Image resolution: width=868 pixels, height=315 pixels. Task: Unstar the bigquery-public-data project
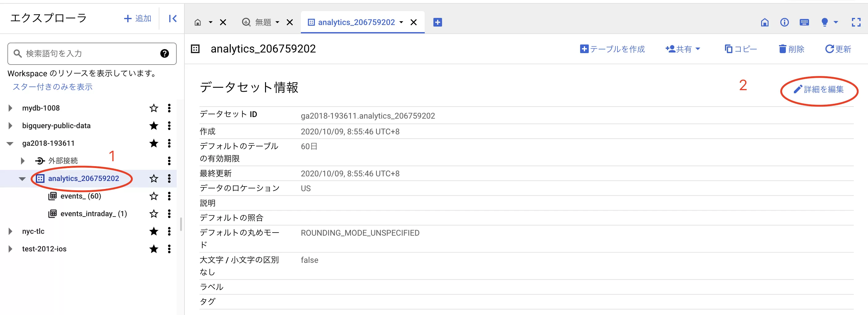(x=154, y=126)
